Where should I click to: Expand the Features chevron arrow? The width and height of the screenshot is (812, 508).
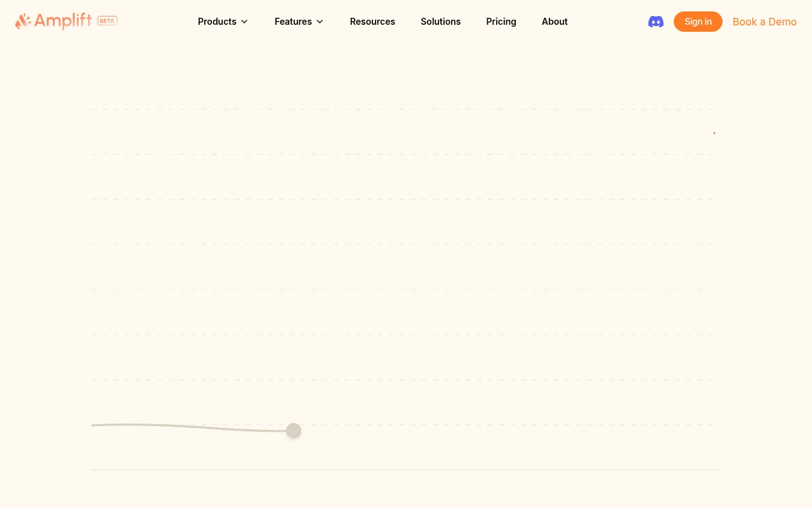tap(320, 22)
